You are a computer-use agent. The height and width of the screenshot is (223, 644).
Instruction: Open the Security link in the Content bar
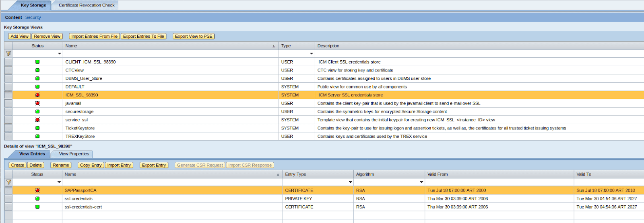pos(33,17)
